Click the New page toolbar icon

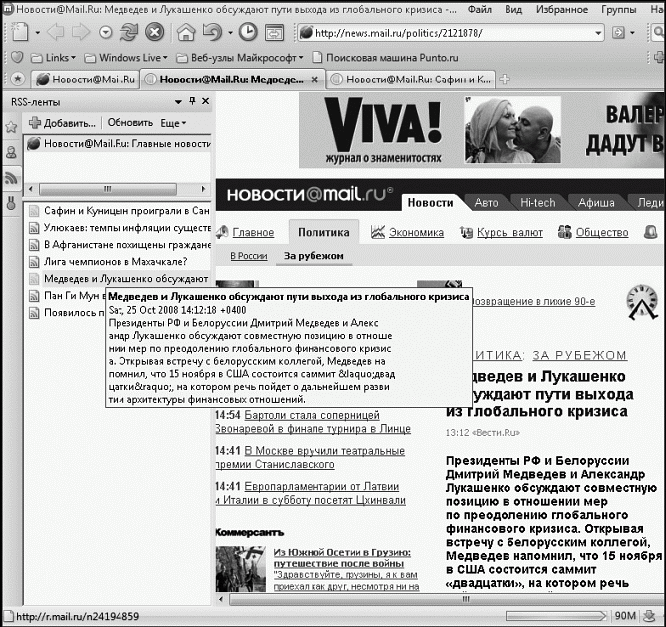click(20, 32)
